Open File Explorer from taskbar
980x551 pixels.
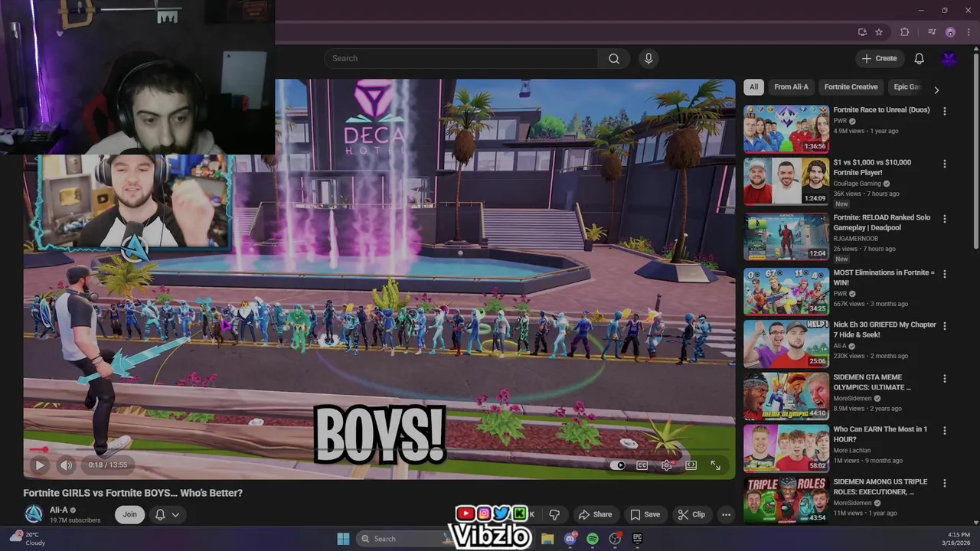pos(547,539)
